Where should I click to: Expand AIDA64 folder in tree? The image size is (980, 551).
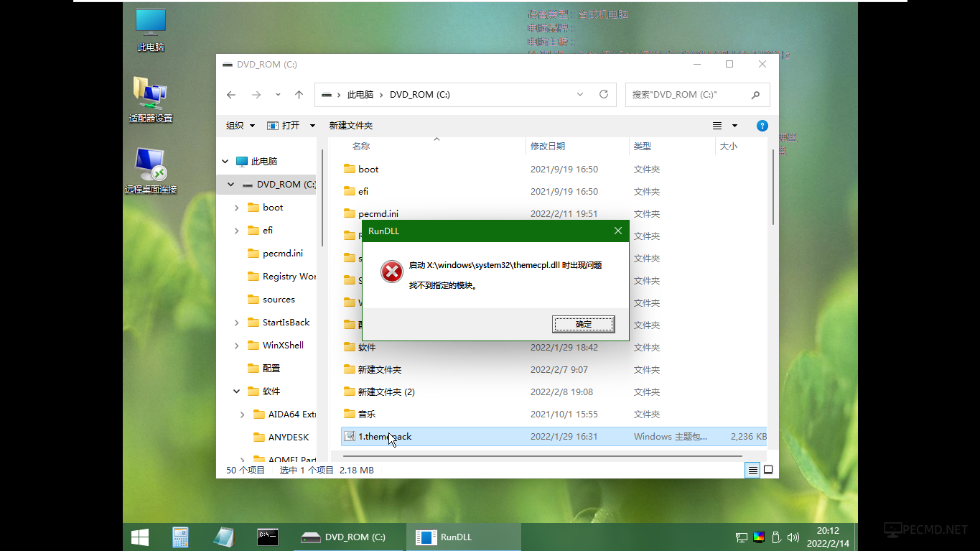click(x=243, y=415)
